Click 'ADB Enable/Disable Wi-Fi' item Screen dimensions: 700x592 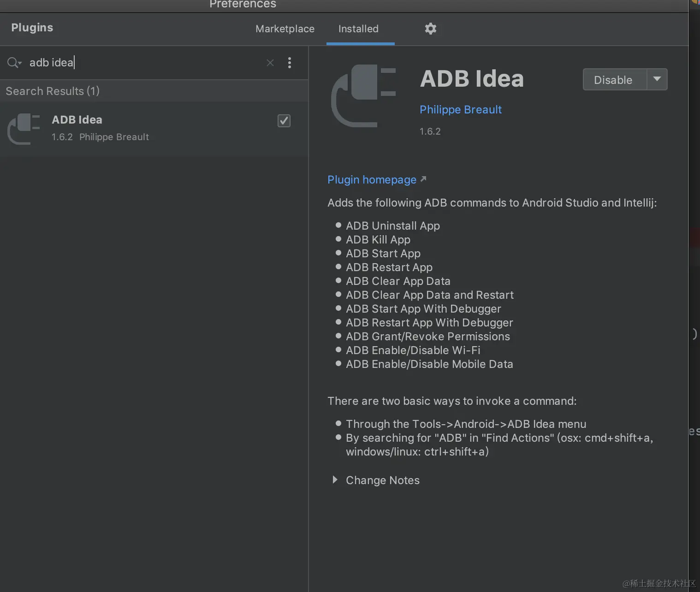coord(413,350)
